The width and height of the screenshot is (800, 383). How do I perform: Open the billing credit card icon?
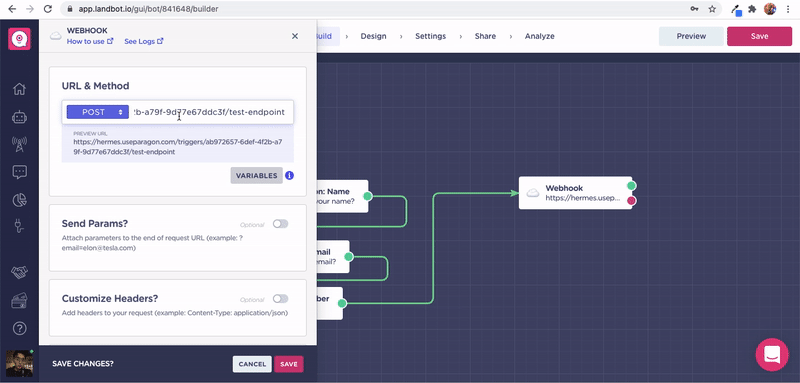(19, 302)
